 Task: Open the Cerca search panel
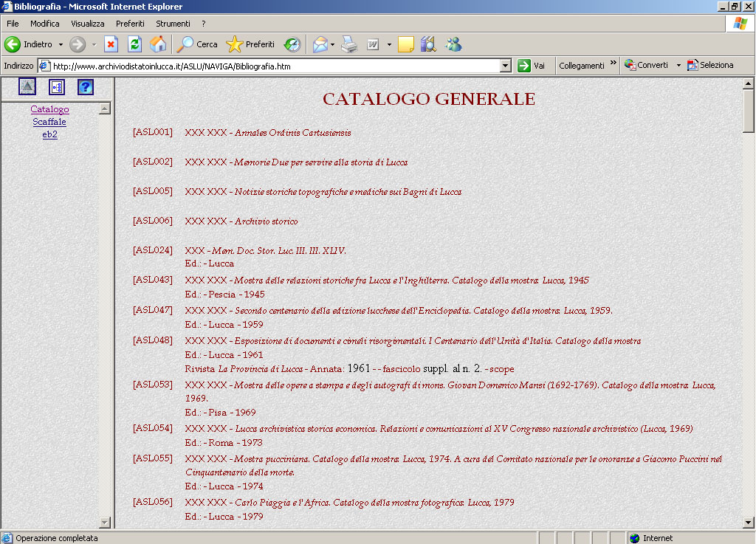(x=197, y=44)
